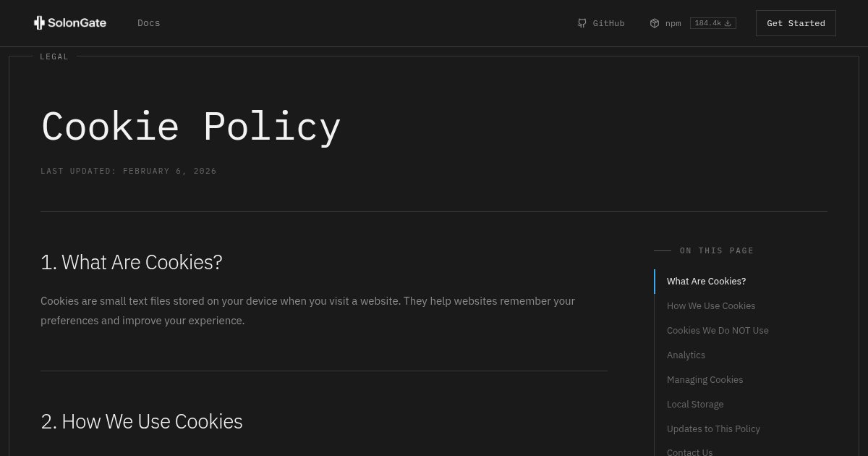Open the npm link label
The height and width of the screenshot is (456, 868).
click(673, 23)
